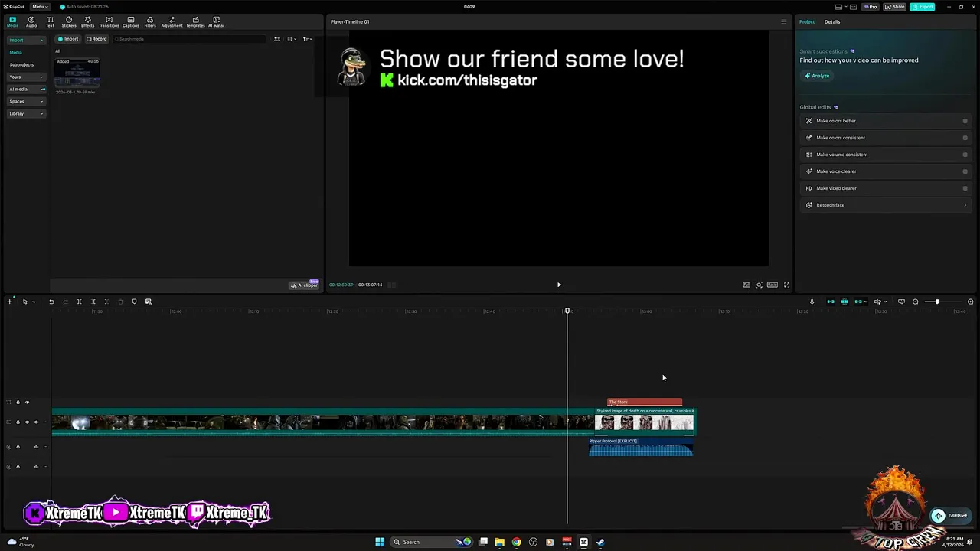Click the player snapshot focus icon
Image resolution: width=980 pixels, height=551 pixels.
tap(759, 285)
